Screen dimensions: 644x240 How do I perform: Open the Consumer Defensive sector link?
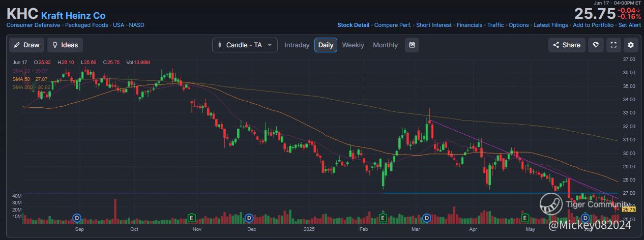coord(34,25)
